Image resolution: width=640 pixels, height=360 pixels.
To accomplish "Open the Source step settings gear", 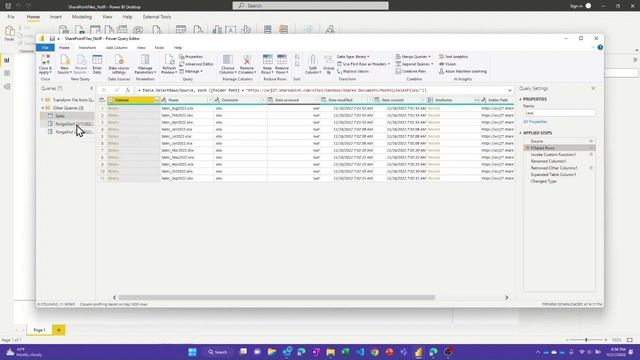I will (591, 141).
